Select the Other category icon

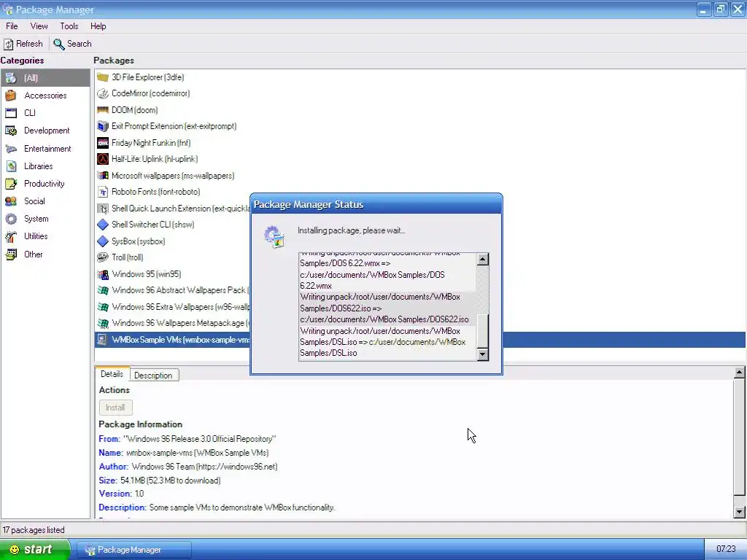[x=11, y=254]
